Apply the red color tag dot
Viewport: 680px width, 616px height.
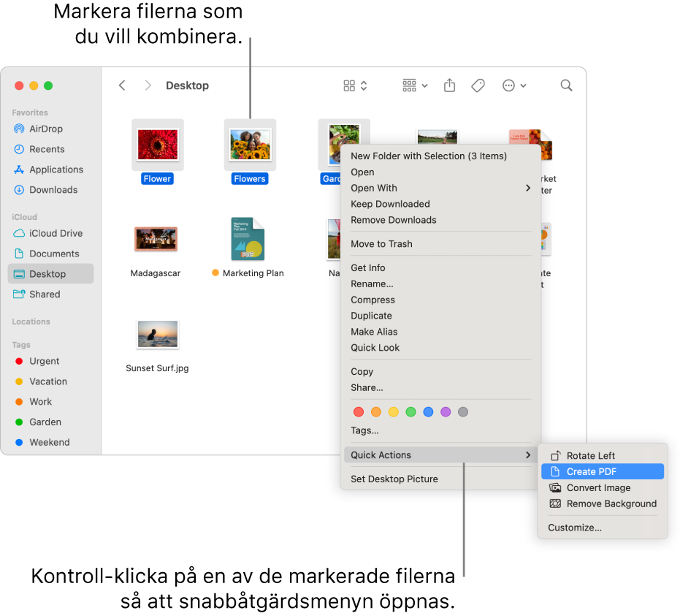[359, 412]
